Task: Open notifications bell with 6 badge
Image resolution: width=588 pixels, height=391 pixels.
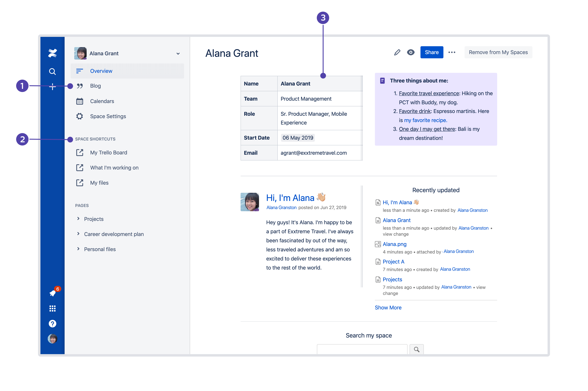Action: tap(53, 293)
